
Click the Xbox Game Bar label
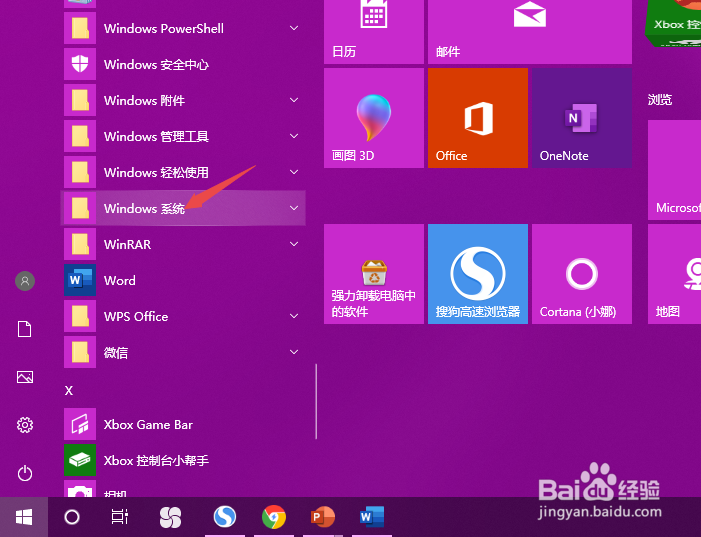(148, 424)
